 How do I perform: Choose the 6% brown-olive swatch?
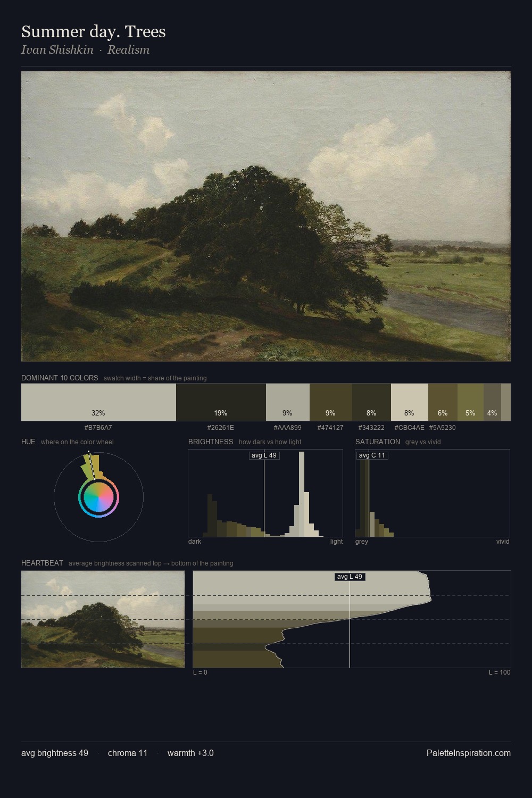click(443, 402)
